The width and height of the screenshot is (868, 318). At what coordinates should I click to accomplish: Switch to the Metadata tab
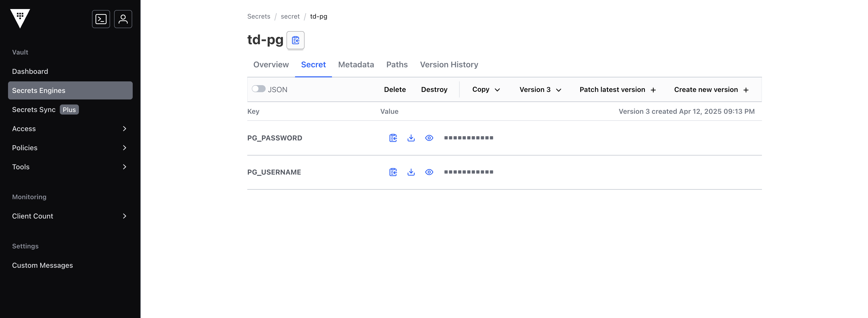tap(356, 65)
